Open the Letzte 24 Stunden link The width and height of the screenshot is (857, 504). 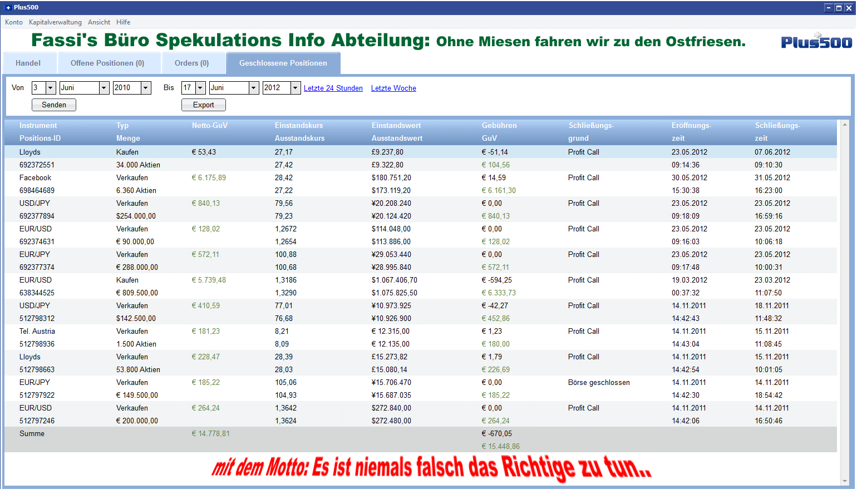coord(333,88)
